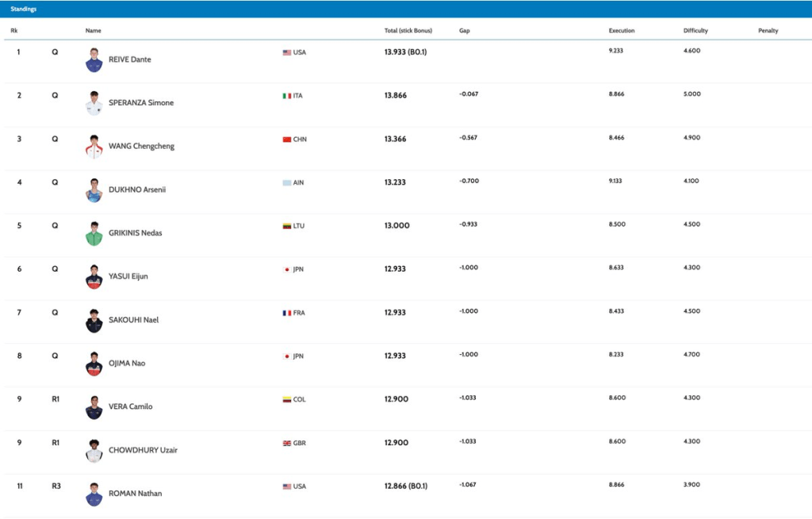Click the Lithuania flag in GRIKINIS Nedas row
This screenshot has height=519, width=812.
click(x=287, y=226)
